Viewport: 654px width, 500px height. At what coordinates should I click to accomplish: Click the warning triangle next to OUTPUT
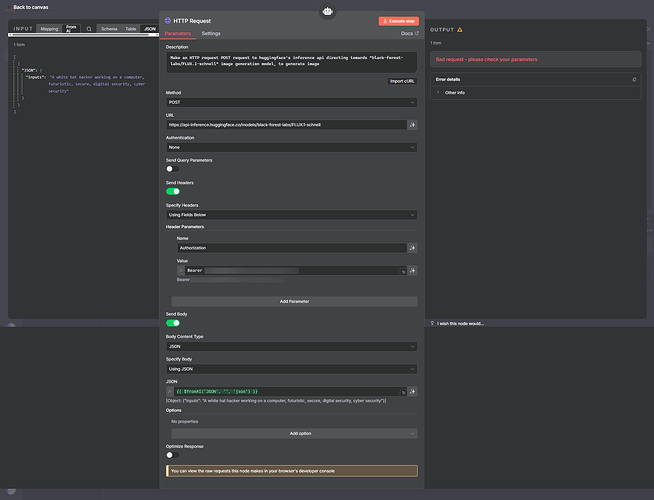pos(459,30)
